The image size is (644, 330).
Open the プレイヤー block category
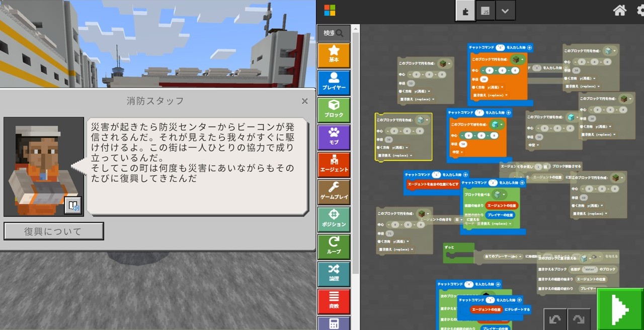334,83
